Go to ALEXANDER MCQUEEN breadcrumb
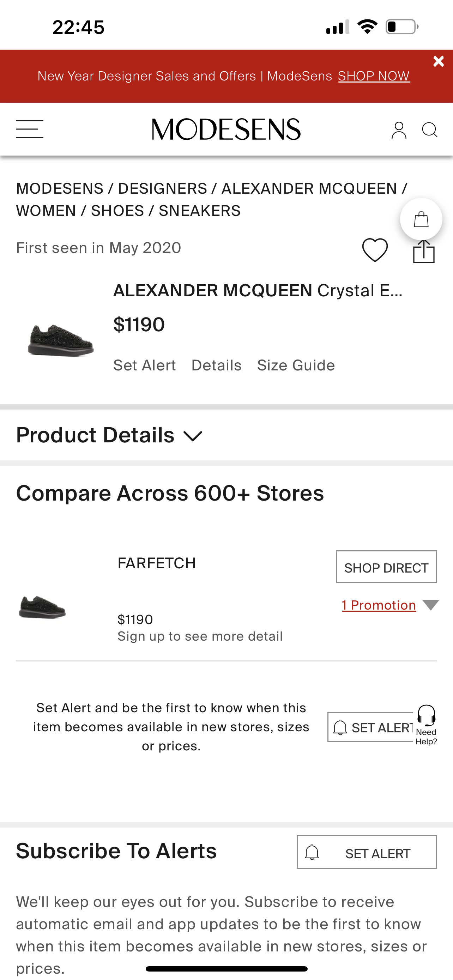Image resolution: width=453 pixels, height=980 pixels. 309,189
